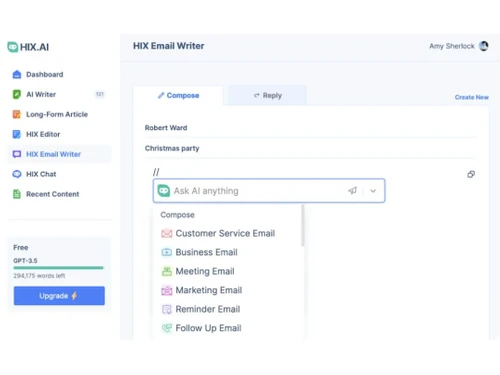Image resolution: width=500 pixels, height=375 pixels.
Task: Click the 121 badge next to AI Writer
Action: point(100,94)
